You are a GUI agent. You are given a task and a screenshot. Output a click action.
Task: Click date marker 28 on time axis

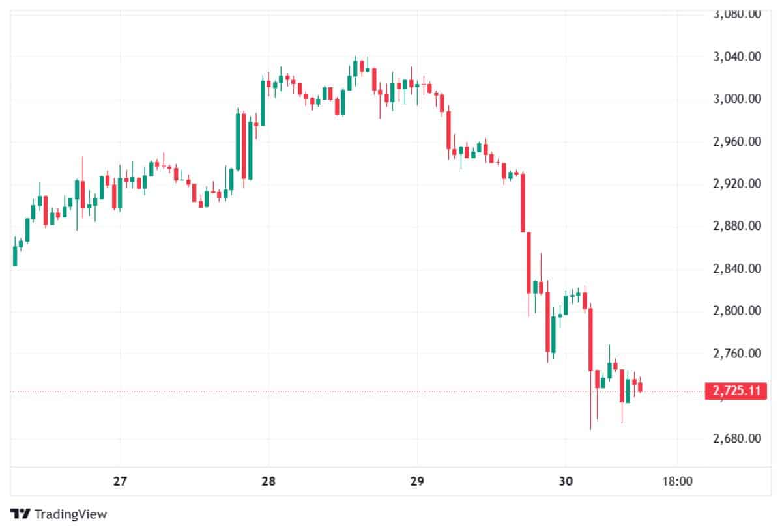(x=268, y=482)
